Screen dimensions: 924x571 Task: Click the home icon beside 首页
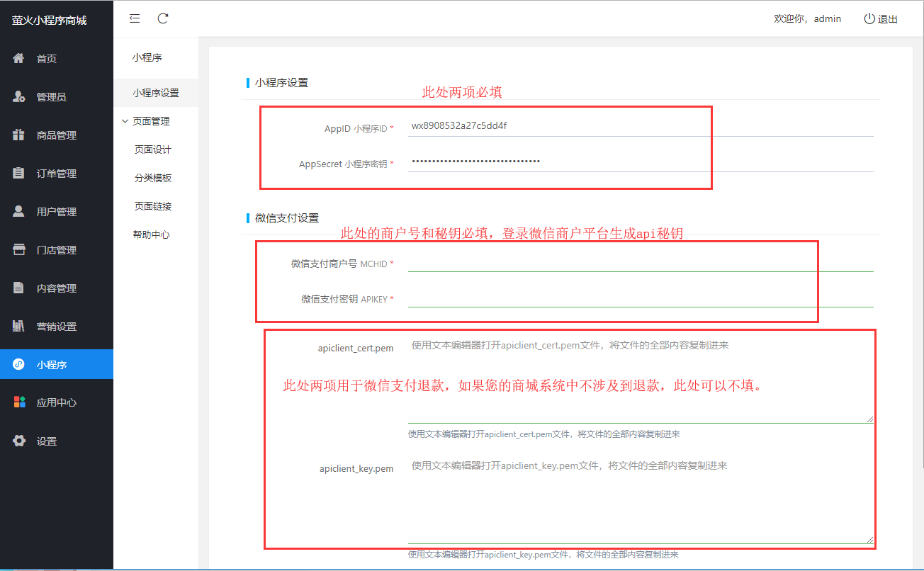click(x=19, y=58)
